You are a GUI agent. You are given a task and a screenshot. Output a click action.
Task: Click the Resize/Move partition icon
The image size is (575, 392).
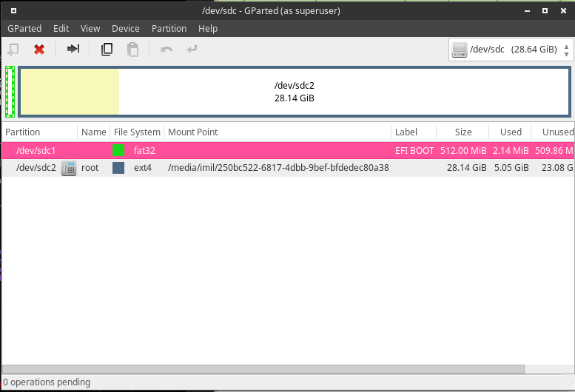click(73, 50)
